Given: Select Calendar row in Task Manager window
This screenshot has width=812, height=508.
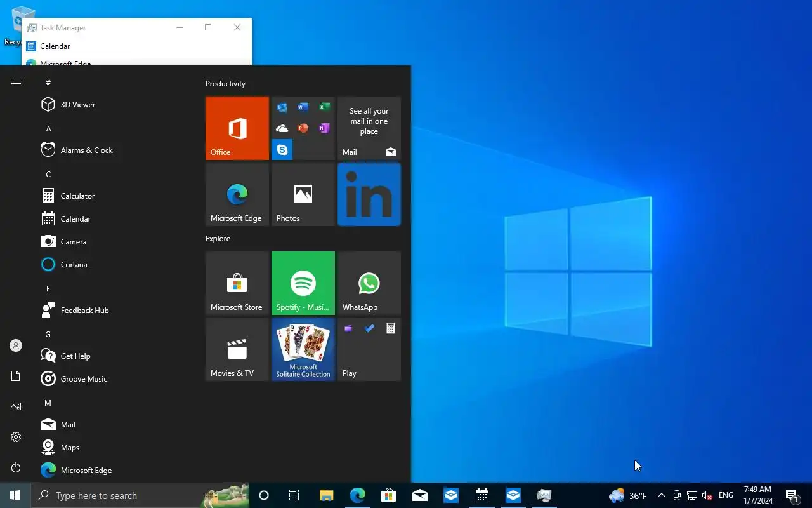Looking at the screenshot, I should coord(137,46).
